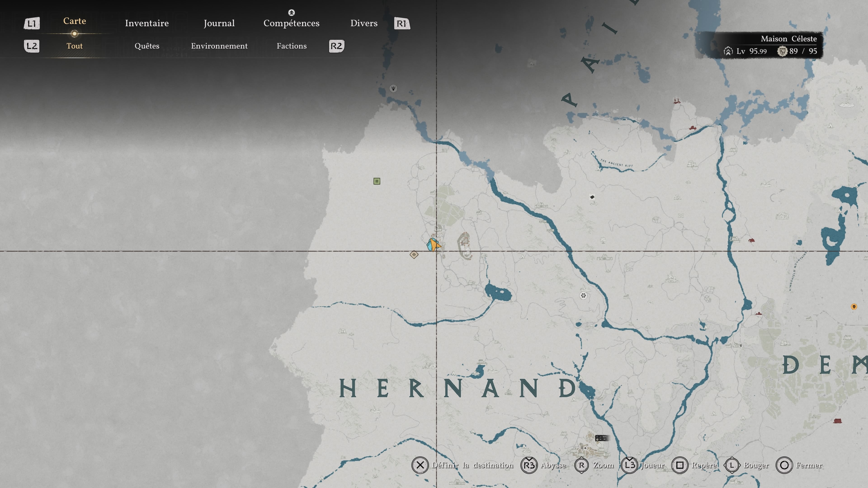Select the black book map marker
This screenshot has height=488, width=868.
pyautogui.click(x=592, y=197)
